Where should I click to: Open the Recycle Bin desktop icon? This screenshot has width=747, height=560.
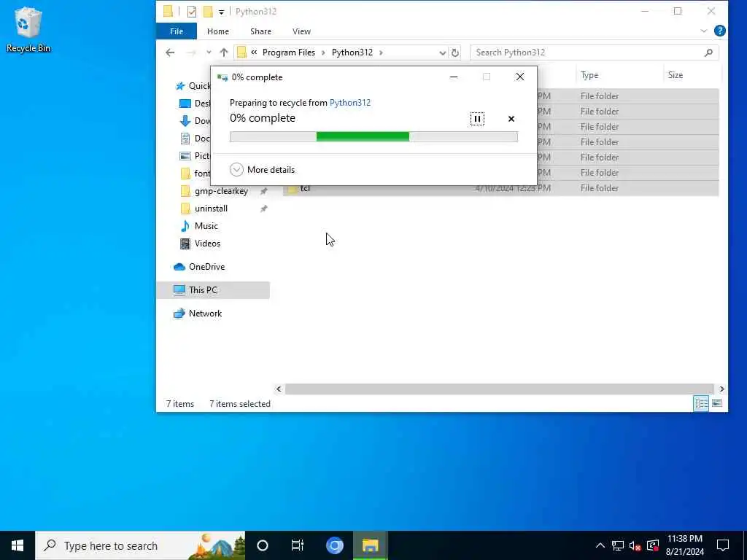pyautogui.click(x=28, y=29)
